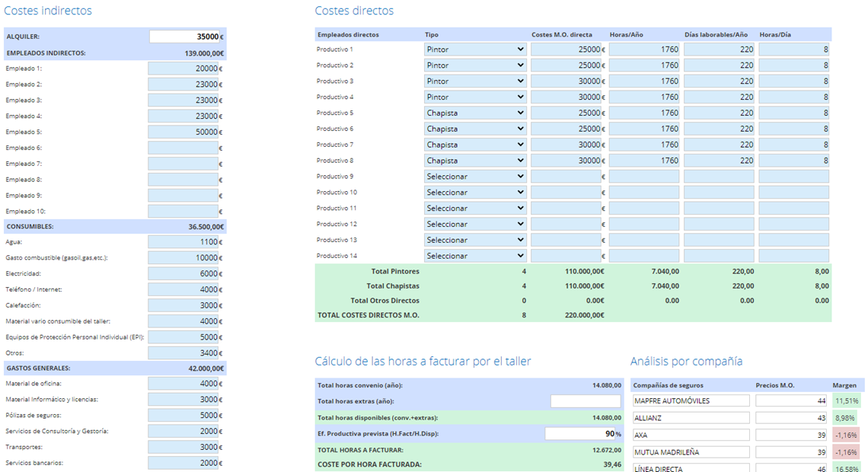Click the Total Pintores row label
This screenshot has height=472, width=868.
[395, 272]
